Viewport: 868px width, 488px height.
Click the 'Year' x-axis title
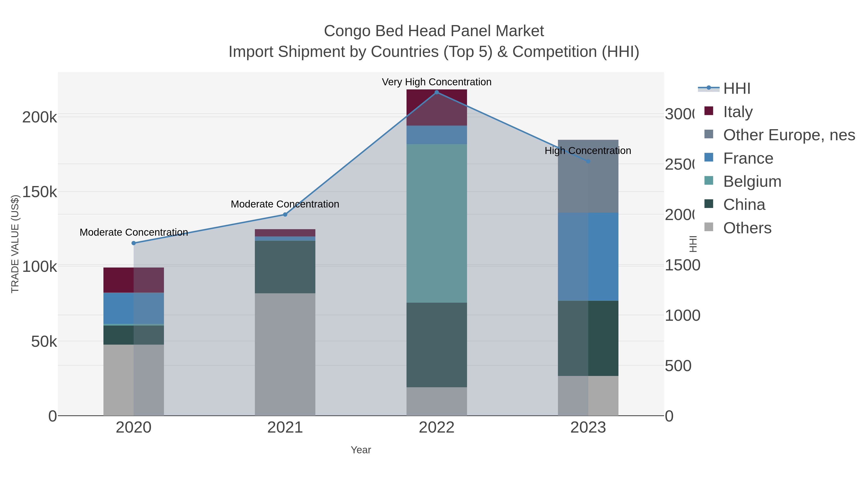pyautogui.click(x=361, y=450)
